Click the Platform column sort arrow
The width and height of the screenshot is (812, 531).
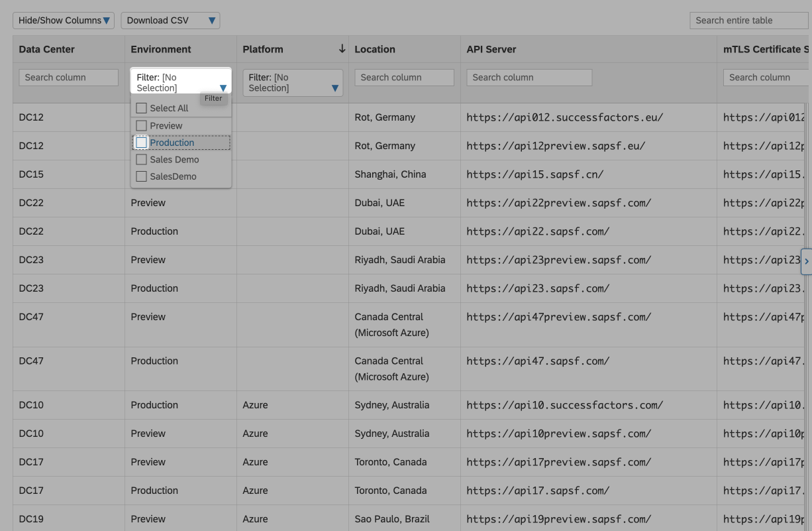tap(342, 49)
